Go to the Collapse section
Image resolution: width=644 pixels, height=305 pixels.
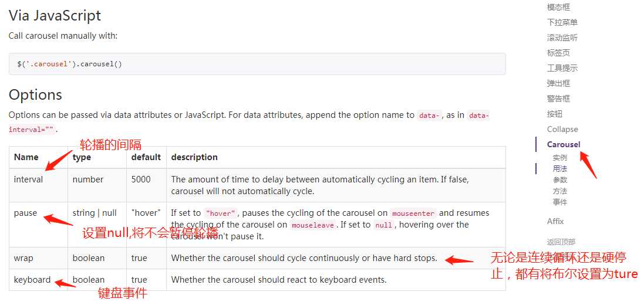click(562, 129)
